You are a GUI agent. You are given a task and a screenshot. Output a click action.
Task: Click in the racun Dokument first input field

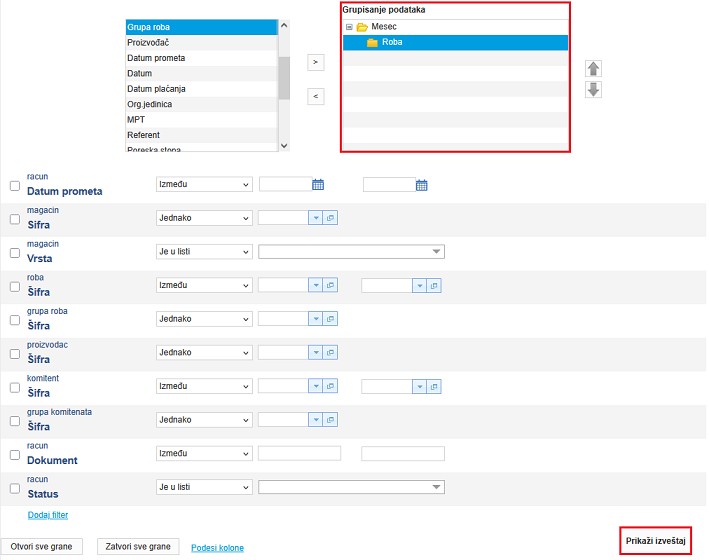[299, 454]
